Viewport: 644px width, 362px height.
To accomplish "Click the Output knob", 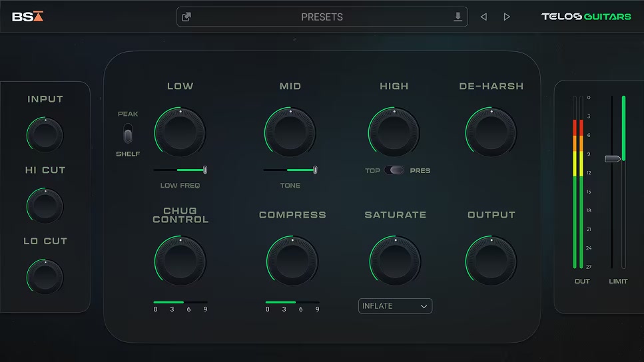I will pos(491,260).
